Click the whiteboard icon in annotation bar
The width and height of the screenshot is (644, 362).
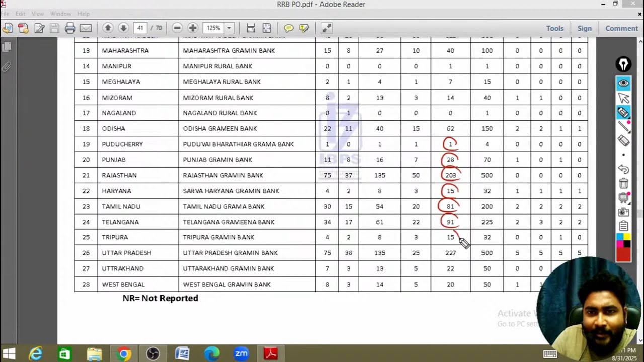pyautogui.click(x=623, y=198)
